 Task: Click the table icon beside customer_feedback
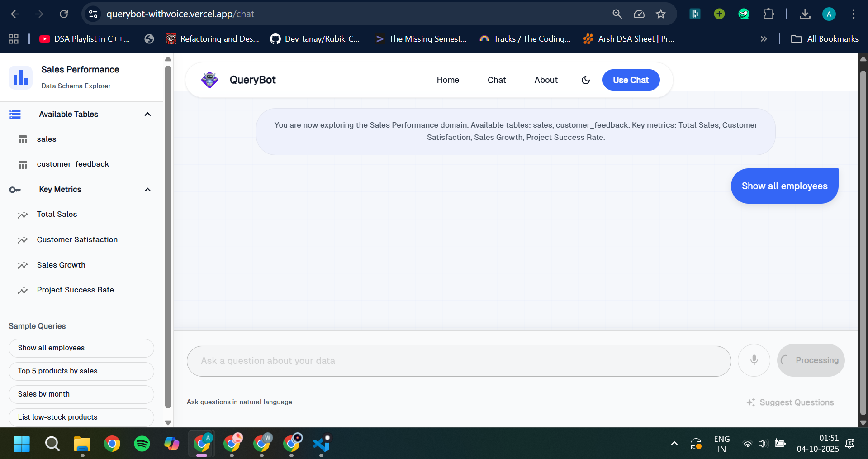23,164
